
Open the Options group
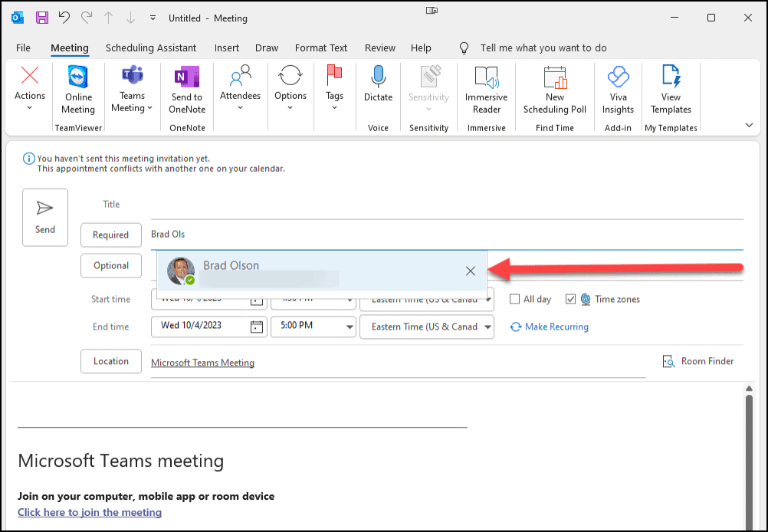click(290, 88)
